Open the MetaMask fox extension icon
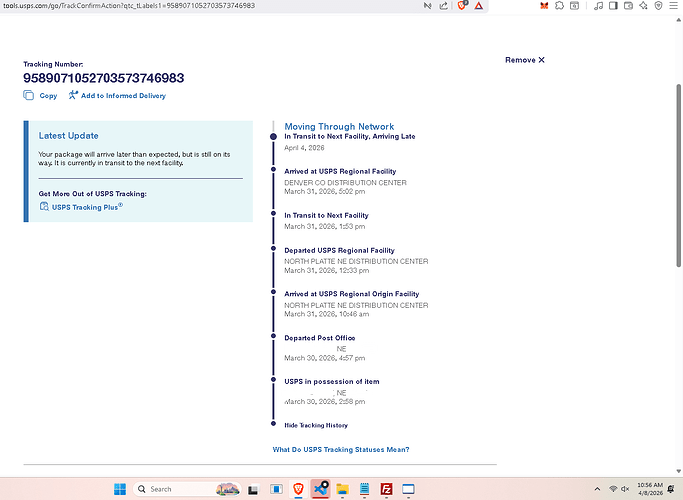Image resolution: width=683 pixels, height=500 pixels. tap(544, 6)
